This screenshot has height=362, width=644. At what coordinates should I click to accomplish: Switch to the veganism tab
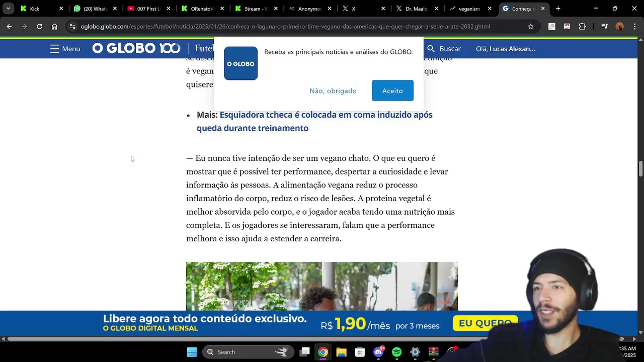coord(469,9)
